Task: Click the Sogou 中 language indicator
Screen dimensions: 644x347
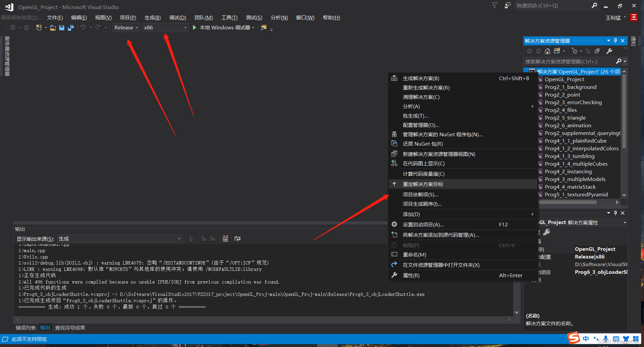Action: click(586, 339)
